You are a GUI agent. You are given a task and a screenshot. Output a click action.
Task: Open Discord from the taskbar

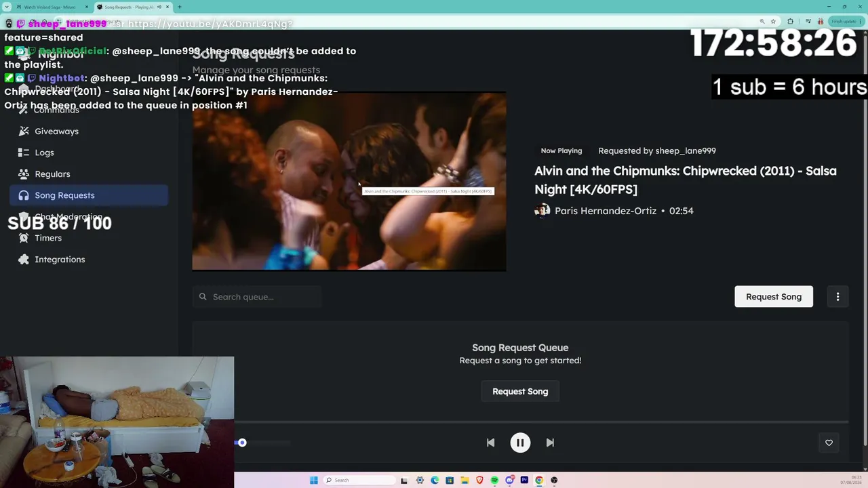509,481
